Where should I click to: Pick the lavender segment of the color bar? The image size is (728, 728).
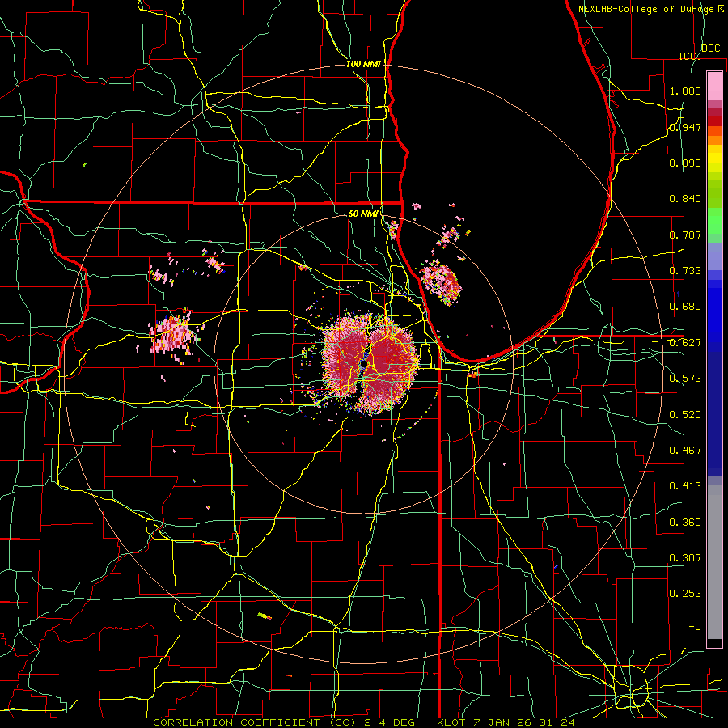pyautogui.click(x=714, y=256)
